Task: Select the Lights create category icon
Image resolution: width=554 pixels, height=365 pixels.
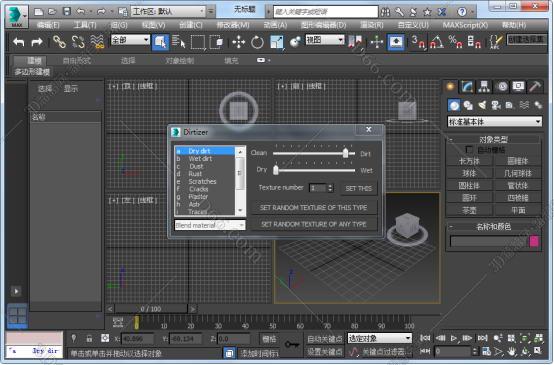Action: (482, 105)
